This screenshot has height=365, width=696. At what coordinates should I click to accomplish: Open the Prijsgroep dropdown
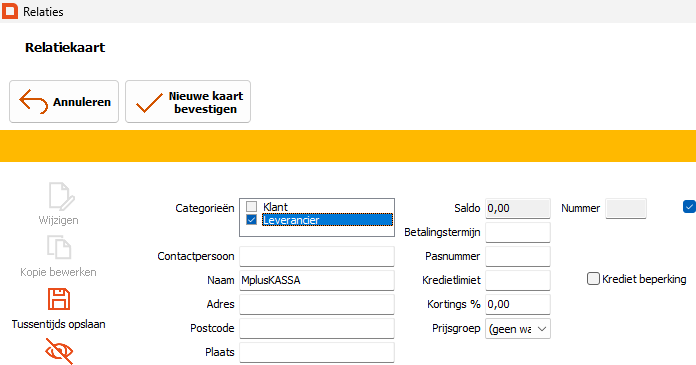pos(518,329)
